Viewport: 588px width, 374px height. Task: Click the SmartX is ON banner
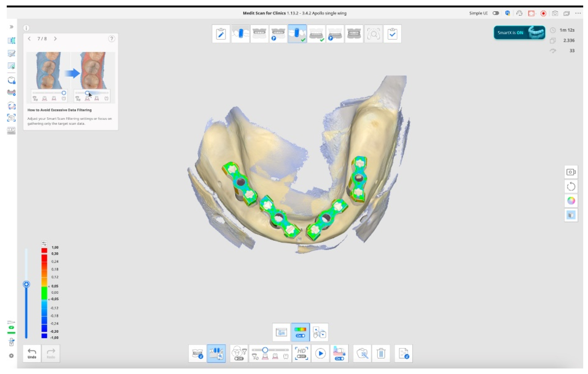click(x=519, y=32)
